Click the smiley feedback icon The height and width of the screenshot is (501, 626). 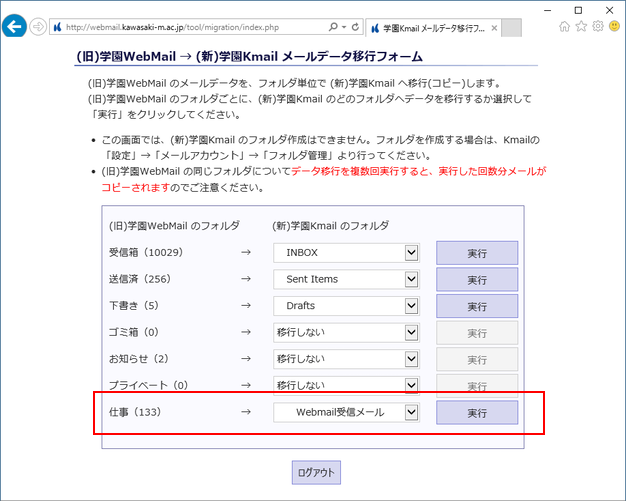tap(614, 26)
